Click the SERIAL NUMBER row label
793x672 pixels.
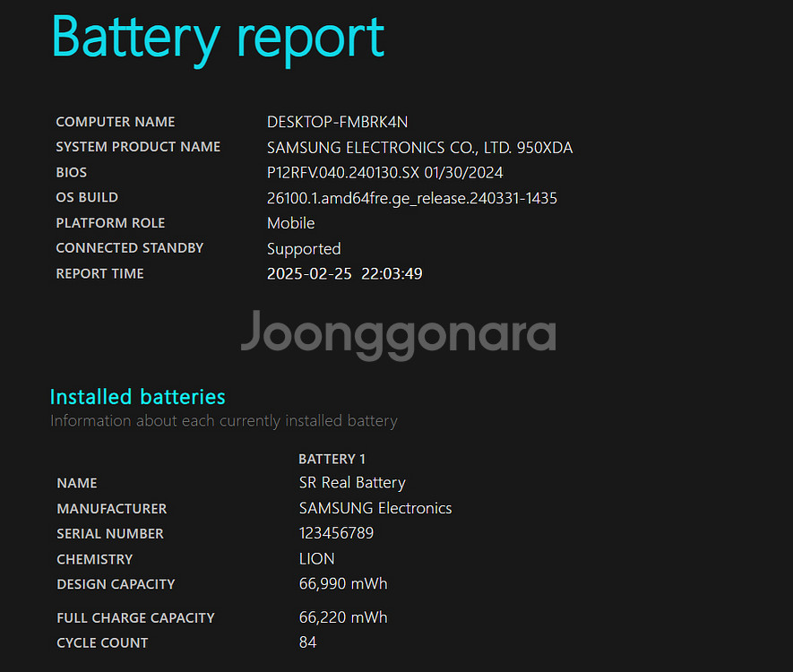(x=110, y=534)
